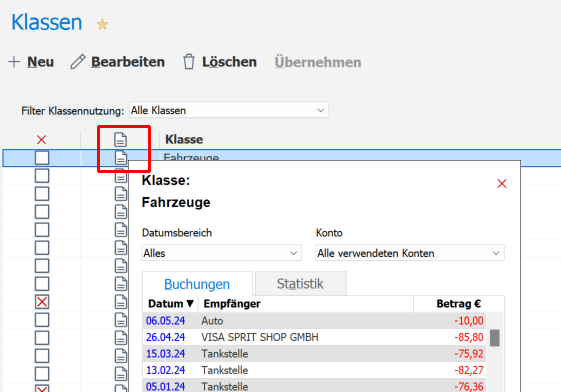Click the Bearbeiten button
This screenshot has height=392, width=561.
click(118, 62)
